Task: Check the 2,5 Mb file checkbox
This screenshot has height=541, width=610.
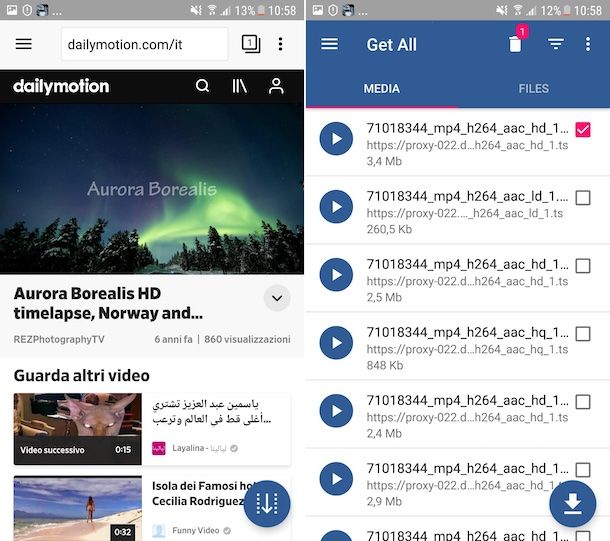Action: pyautogui.click(x=583, y=266)
